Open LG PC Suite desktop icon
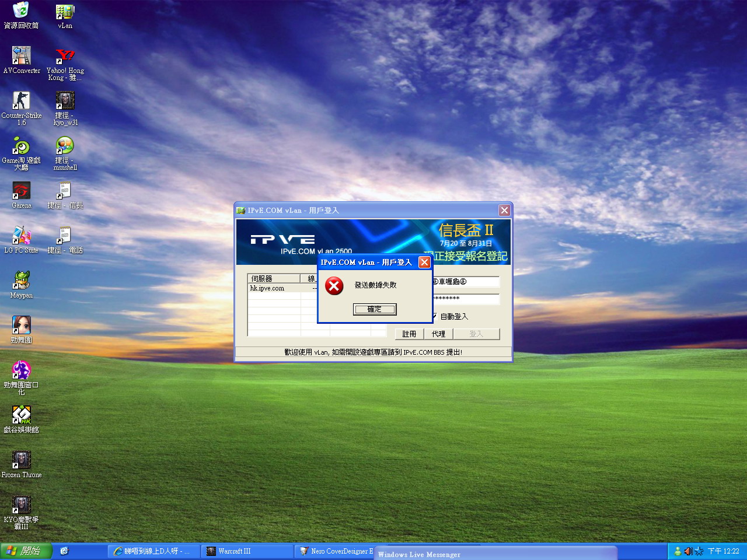The image size is (747, 560). [22, 240]
